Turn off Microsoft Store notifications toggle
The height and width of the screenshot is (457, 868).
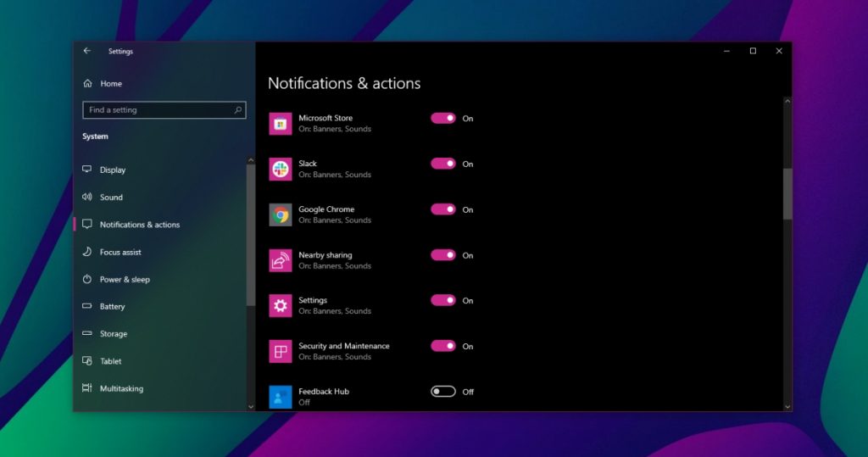tap(442, 118)
